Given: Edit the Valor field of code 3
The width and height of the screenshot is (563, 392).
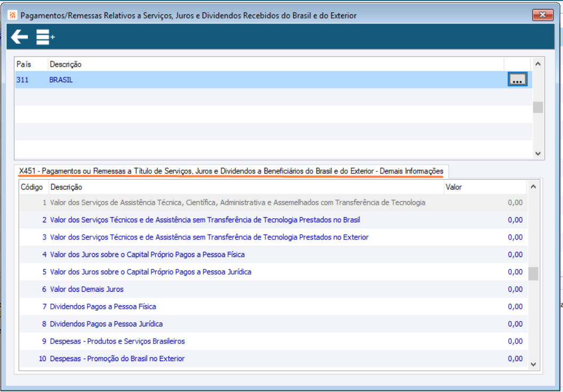Looking at the screenshot, I should (x=485, y=237).
